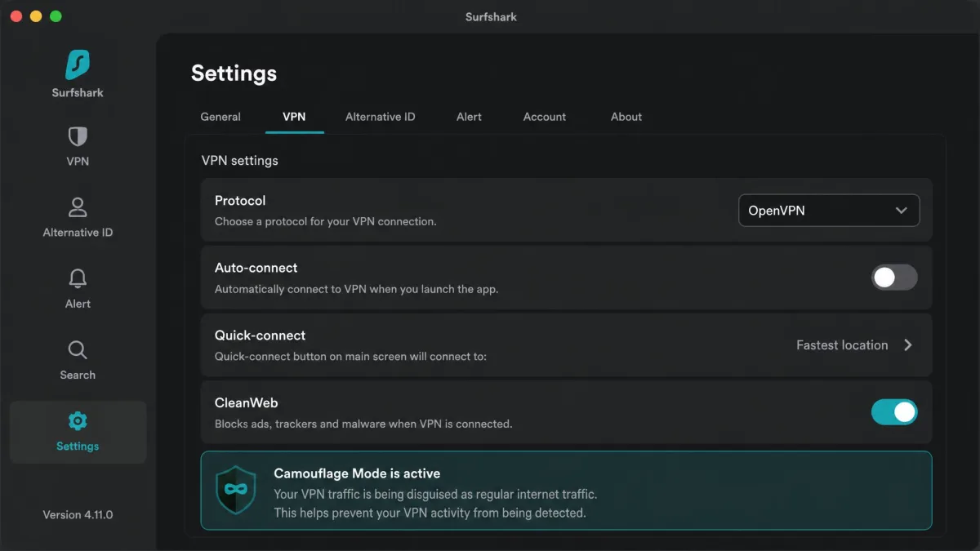This screenshot has height=551, width=980.
Task: Click the 'CleanWeb' row title
Action: (x=247, y=403)
